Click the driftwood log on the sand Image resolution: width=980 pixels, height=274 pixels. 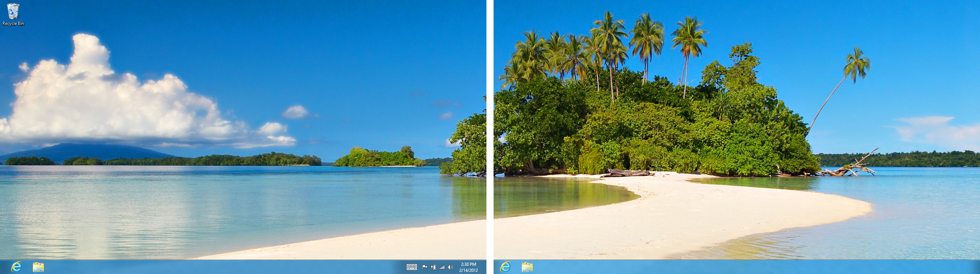(628, 173)
